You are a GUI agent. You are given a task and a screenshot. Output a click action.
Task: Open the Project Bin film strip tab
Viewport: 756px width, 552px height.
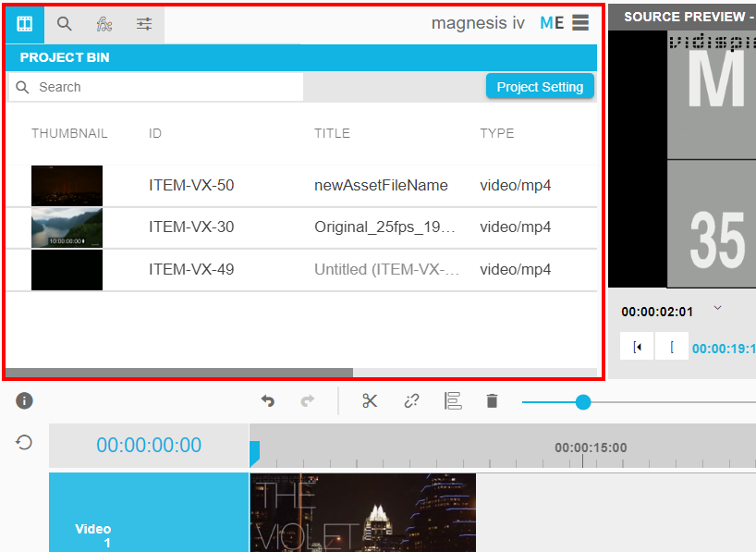[25, 24]
